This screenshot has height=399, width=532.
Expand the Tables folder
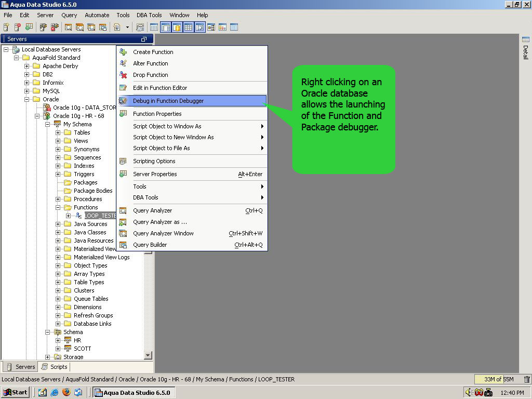click(x=58, y=132)
